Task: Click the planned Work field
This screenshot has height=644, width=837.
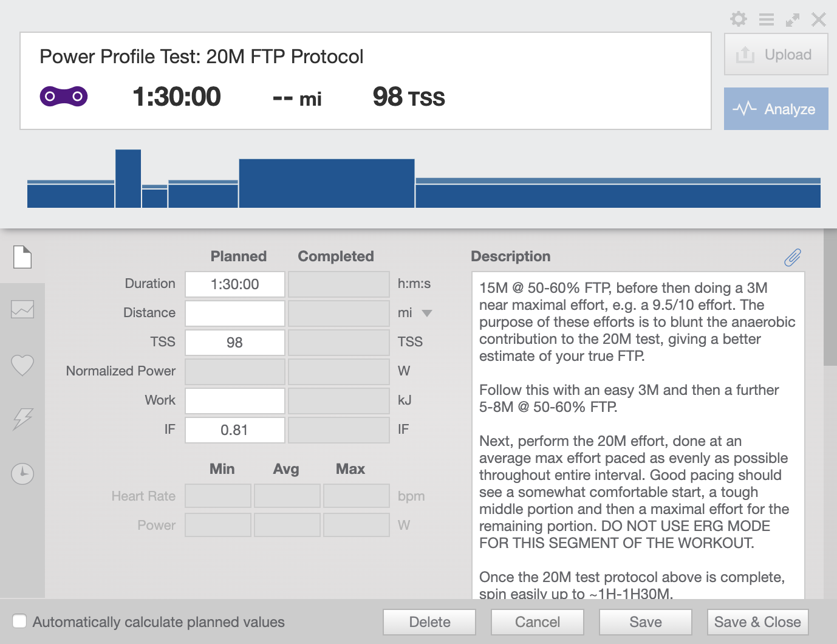Action: 235,401
